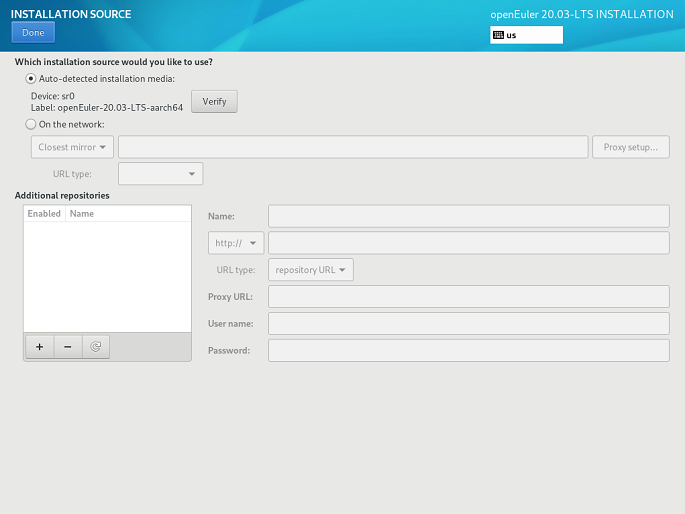
Task: Select the On the network option
Action: point(31,124)
